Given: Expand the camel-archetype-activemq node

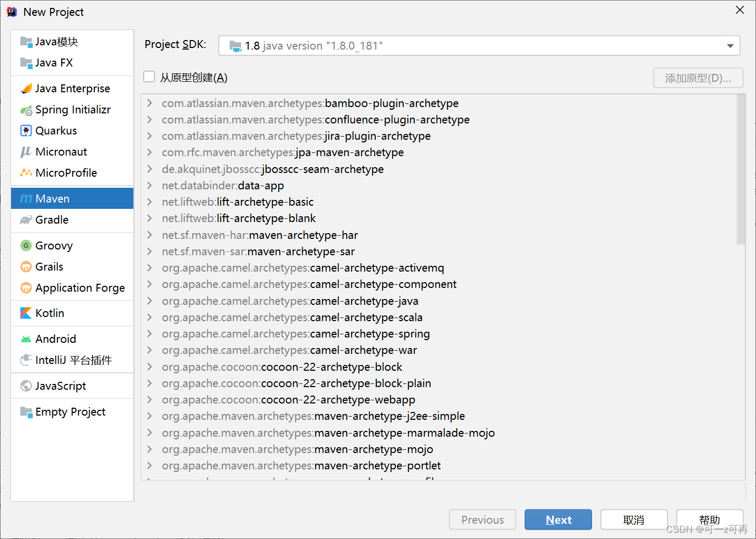Looking at the screenshot, I should (150, 268).
